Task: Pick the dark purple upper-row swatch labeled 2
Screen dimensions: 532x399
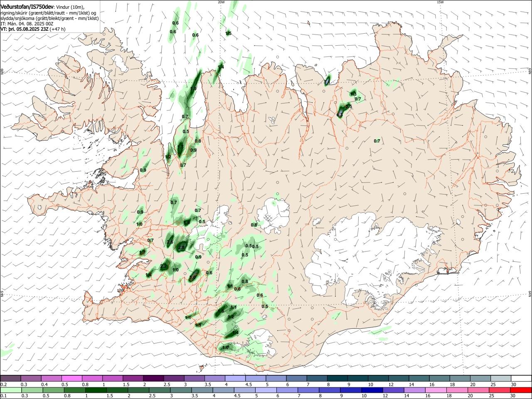Action: point(153,378)
